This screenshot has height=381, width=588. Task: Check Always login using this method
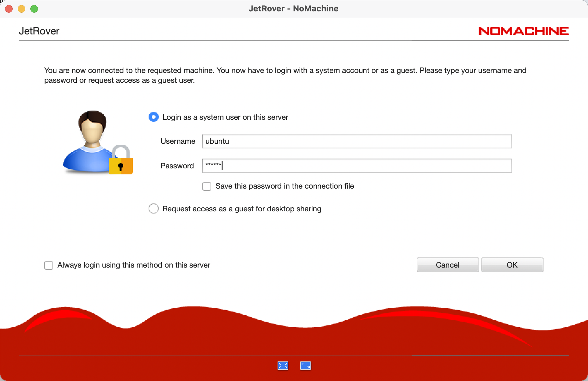(x=49, y=265)
